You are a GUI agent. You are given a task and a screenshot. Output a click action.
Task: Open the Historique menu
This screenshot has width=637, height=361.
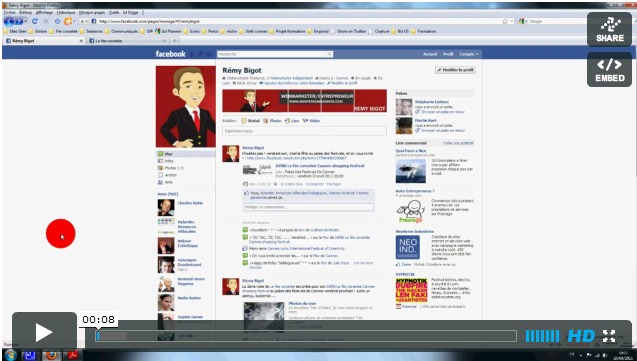[66, 13]
